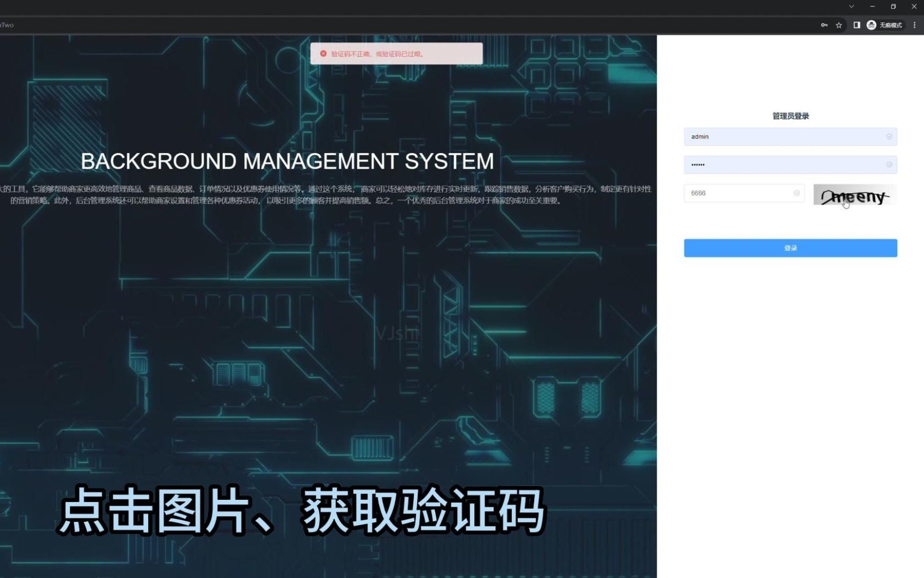The image size is (924, 578).
Task: Refresh the captcha by clicking the 'meeny' image
Action: click(x=854, y=195)
